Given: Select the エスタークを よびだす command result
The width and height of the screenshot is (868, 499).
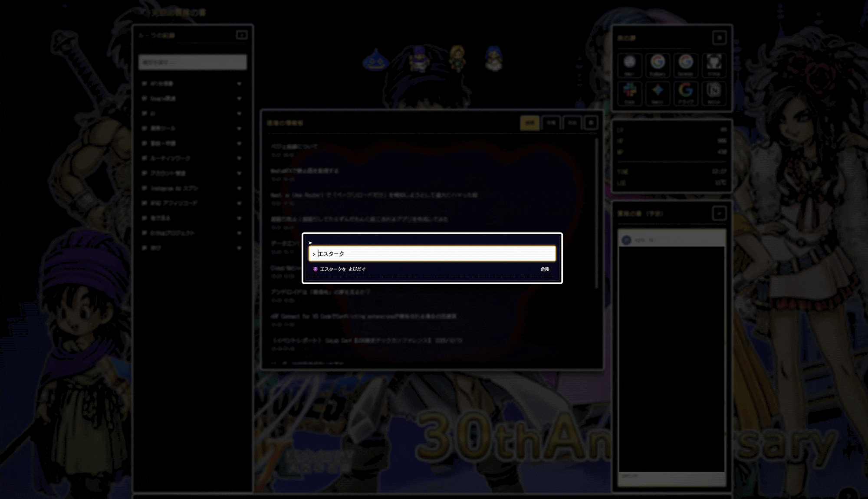Looking at the screenshot, I should click(x=343, y=269).
